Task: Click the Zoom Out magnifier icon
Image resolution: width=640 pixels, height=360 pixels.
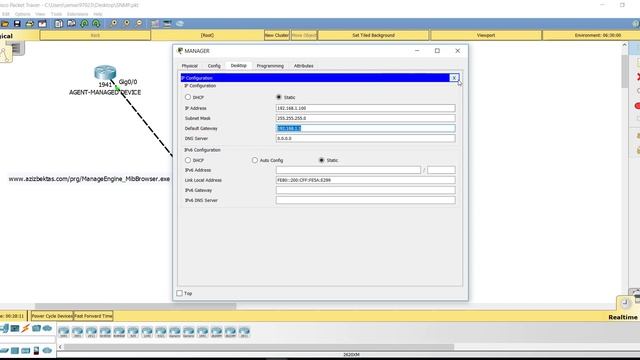Action: (x=139, y=24)
